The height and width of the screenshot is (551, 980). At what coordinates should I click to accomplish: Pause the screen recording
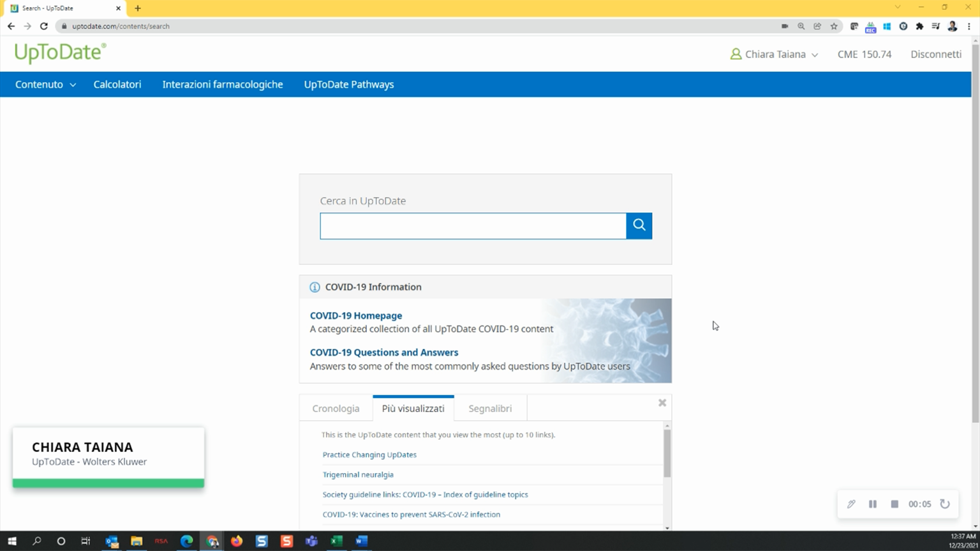click(872, 504)
